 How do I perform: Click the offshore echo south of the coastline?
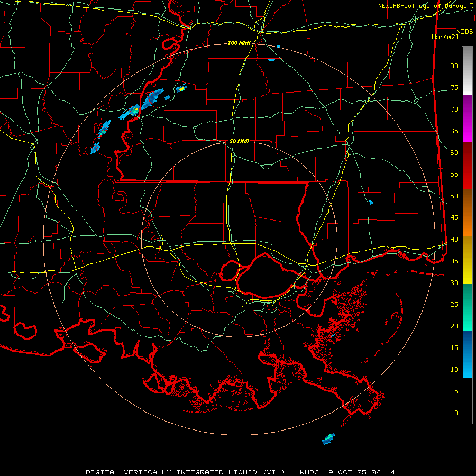[x=328, y=439]
